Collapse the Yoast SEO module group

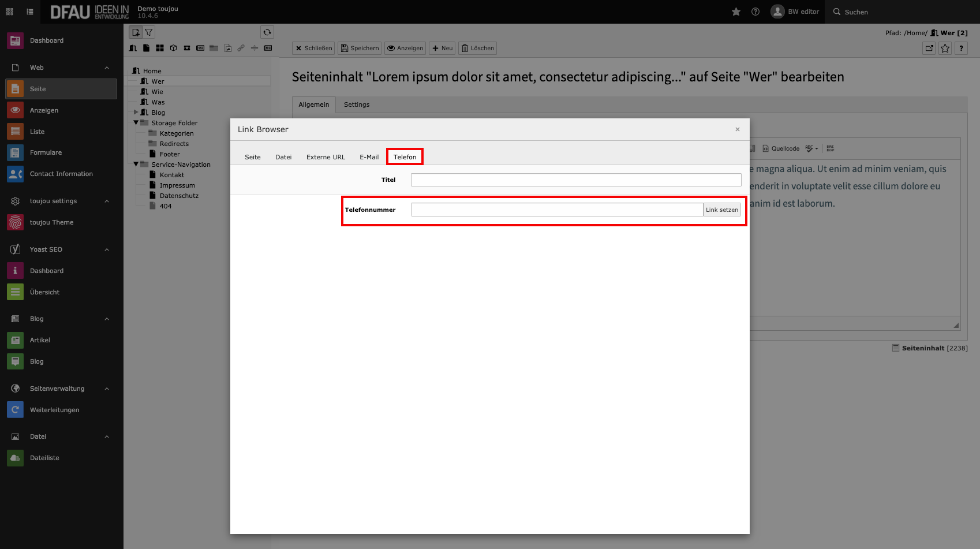(x=107, y=249)
